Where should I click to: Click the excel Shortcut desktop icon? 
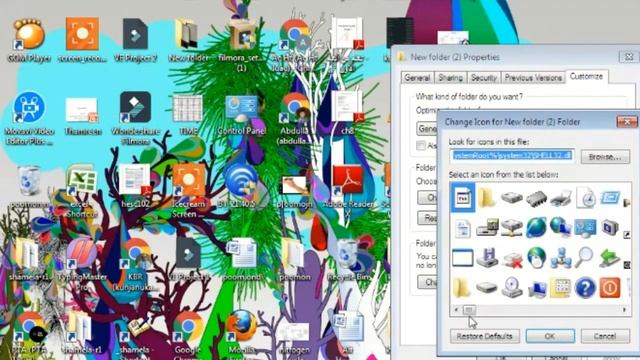coord(81,191)
